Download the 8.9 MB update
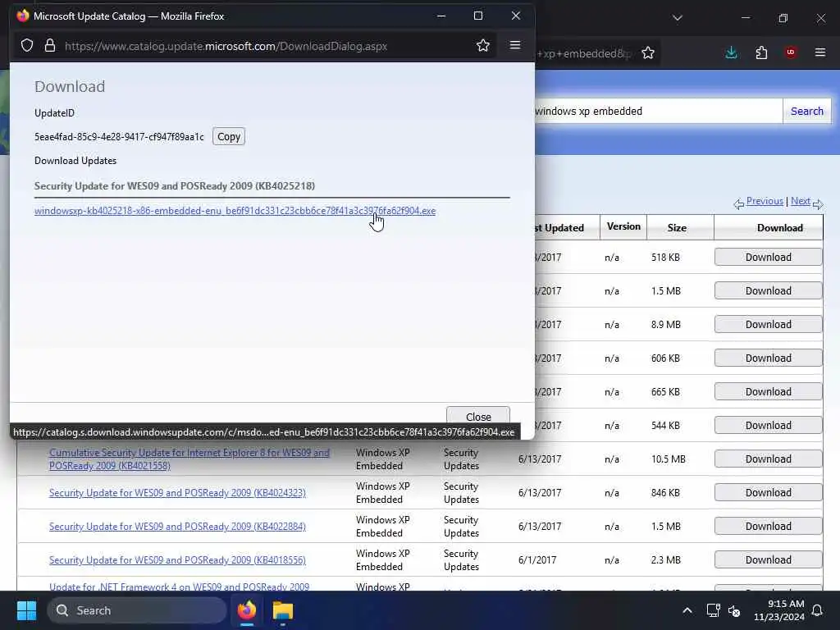 tap(768, 324)
